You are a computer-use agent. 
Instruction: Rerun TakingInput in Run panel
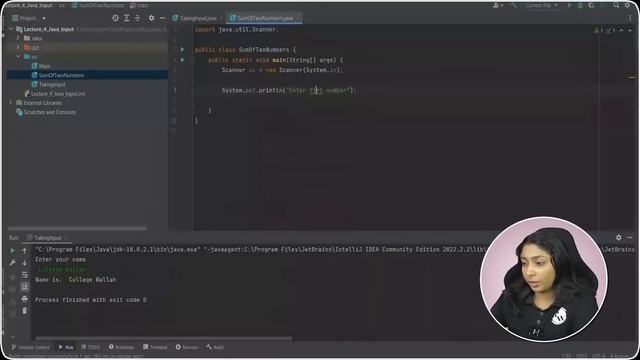pyautogui.click(x=12, y=250)
